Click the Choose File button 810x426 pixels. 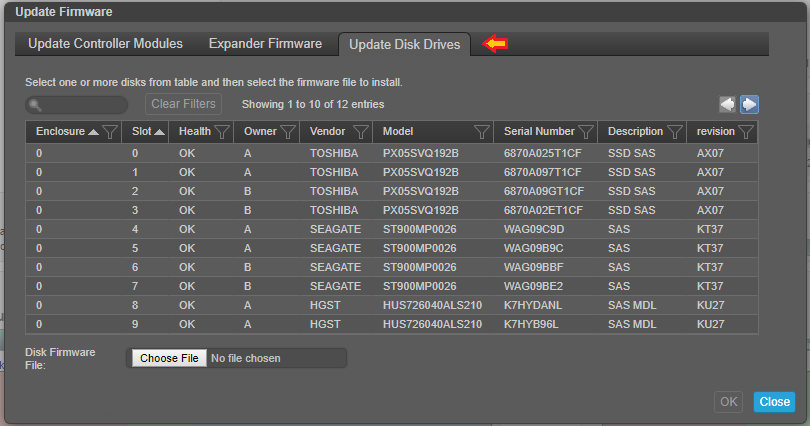tap(169, 358)
